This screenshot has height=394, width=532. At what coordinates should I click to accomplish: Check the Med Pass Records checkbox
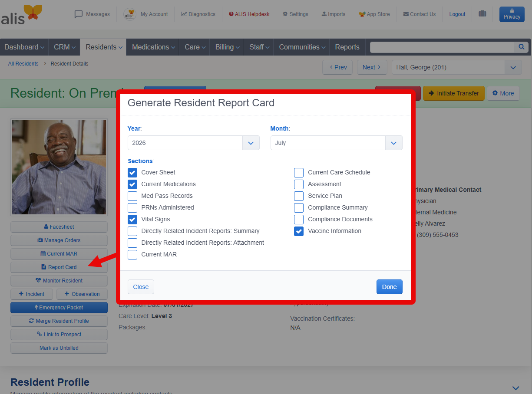point(132,196)
